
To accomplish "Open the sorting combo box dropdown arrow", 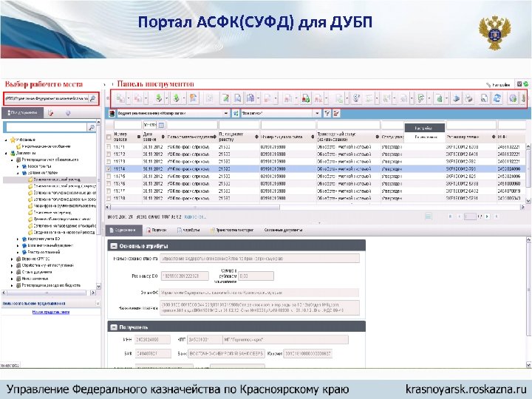I will (x=226, y=113).
